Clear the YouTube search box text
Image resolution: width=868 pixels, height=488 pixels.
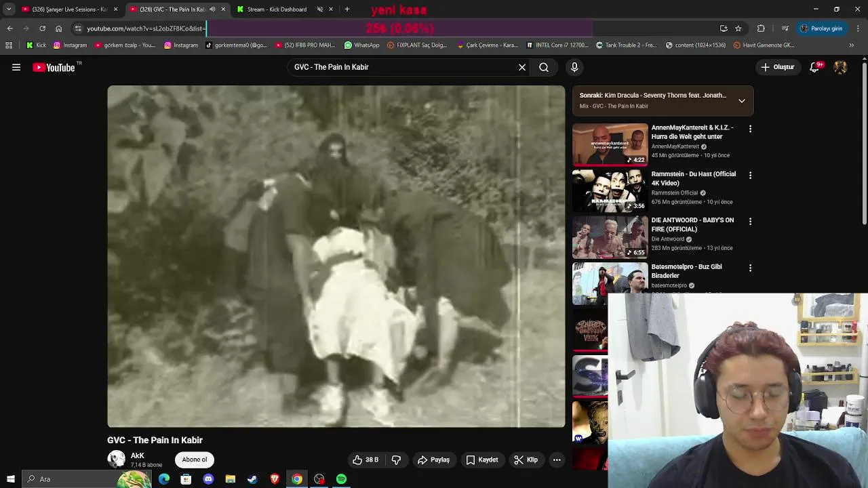click(x=522, y=67)
